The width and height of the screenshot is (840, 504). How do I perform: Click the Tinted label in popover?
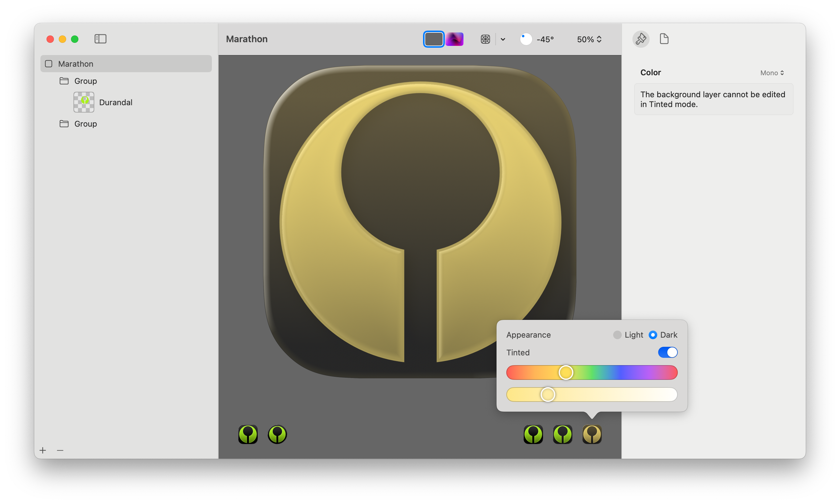518,352
